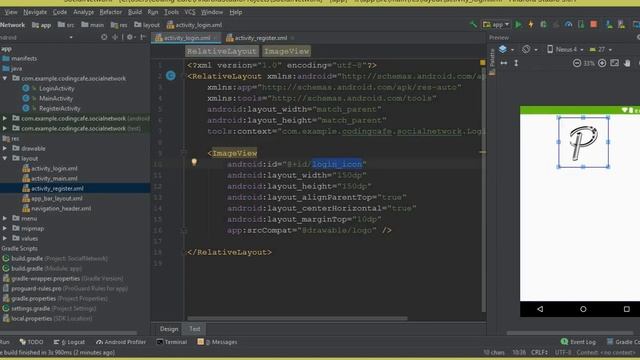Open the Code menu
This screenshot has width=640, height=360.
[60, 12]
